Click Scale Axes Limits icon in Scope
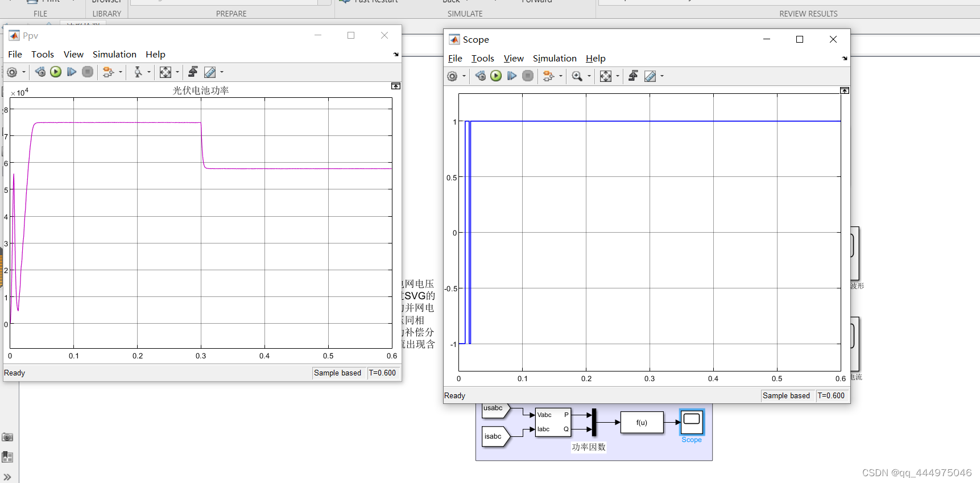 pos(606,76)
